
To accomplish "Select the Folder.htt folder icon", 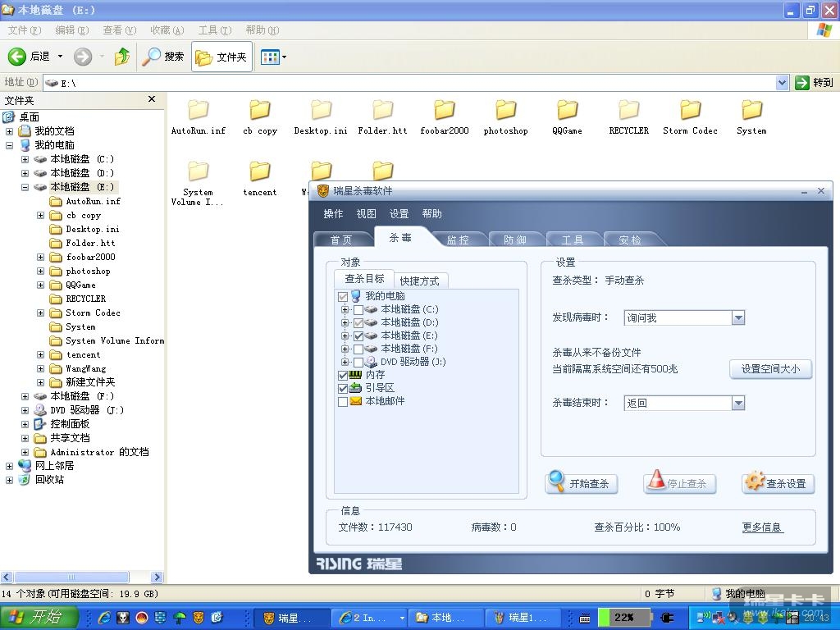I will pyautogui.click(x=382, y=110).
